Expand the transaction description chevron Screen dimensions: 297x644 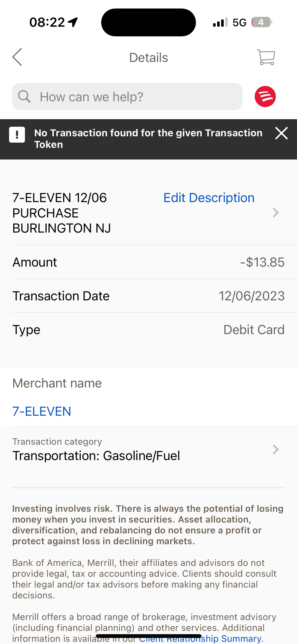tap(276, 213)
